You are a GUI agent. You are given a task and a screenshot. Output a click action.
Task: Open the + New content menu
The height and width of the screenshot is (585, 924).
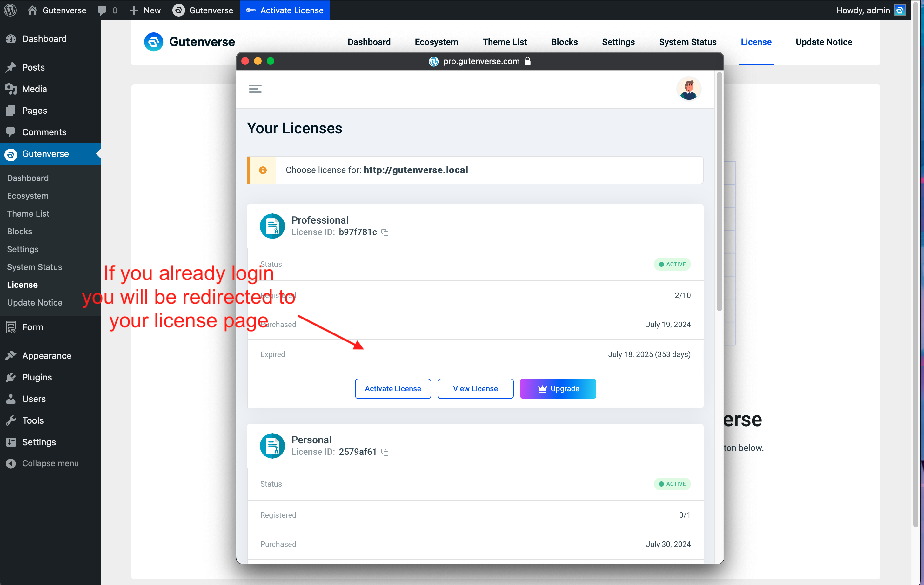point(145,10)
